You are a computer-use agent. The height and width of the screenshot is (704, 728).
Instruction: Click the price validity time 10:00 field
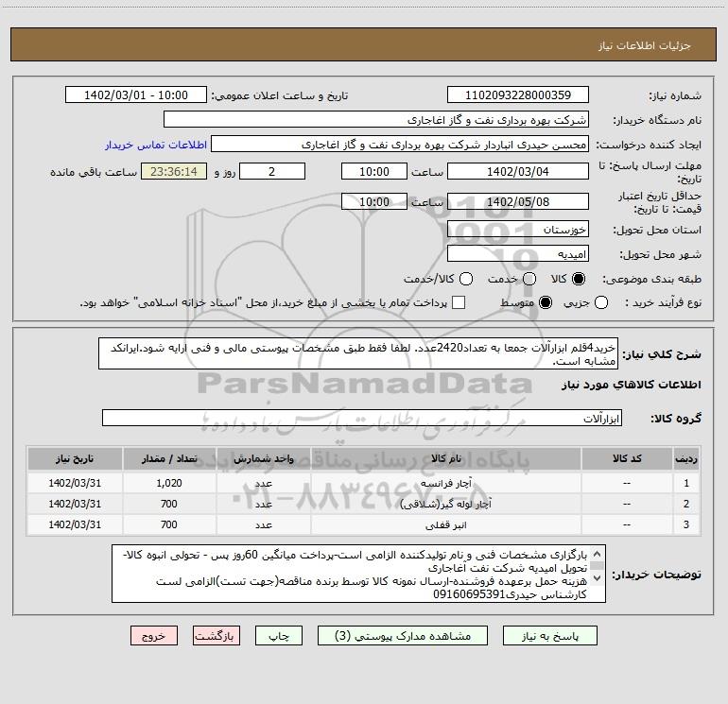coord(374,201)
